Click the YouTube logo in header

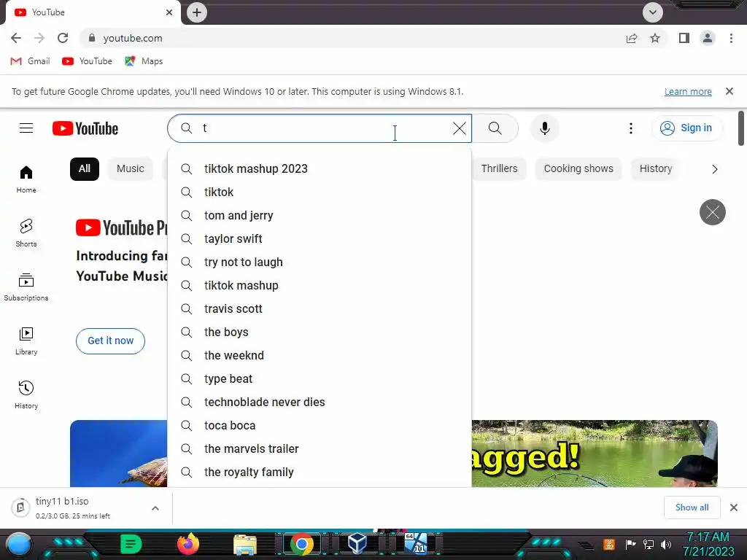pyautogui.click(x=85, y=128)
